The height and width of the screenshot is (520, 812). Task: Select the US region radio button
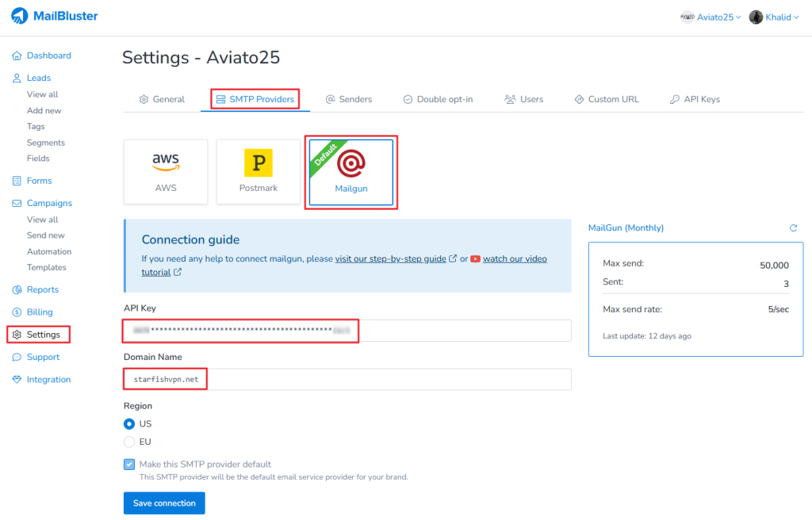pyautogui.click(x=129, y=424)
